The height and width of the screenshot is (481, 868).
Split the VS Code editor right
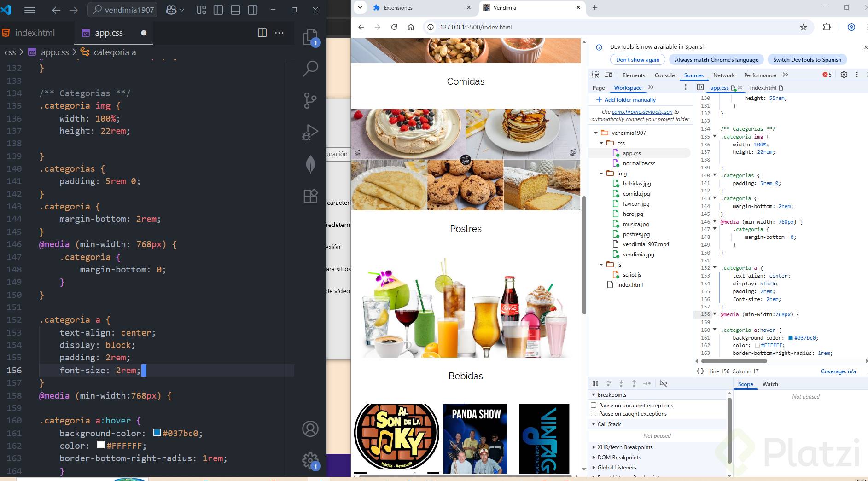click(262, 33)
